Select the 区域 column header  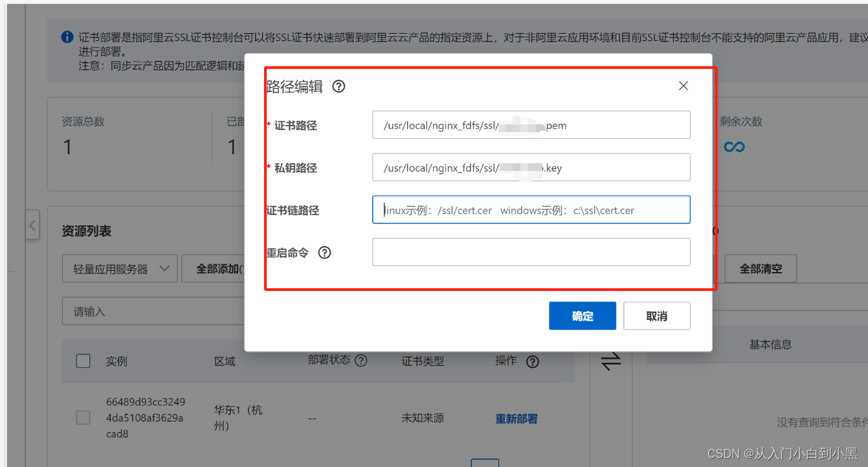tap(225, 361)
